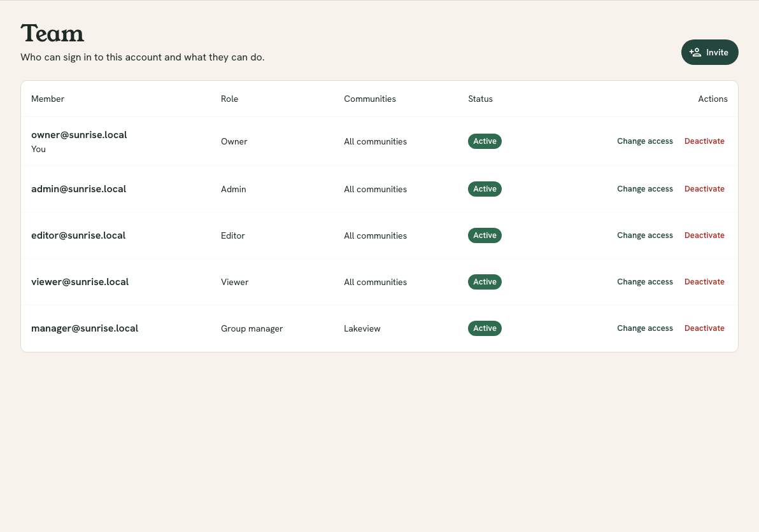Image resolution: width=759 pixels, height=532 pixels.
Task: Click the Invite button
Action: pyautogui.click(x=709, y=52)
